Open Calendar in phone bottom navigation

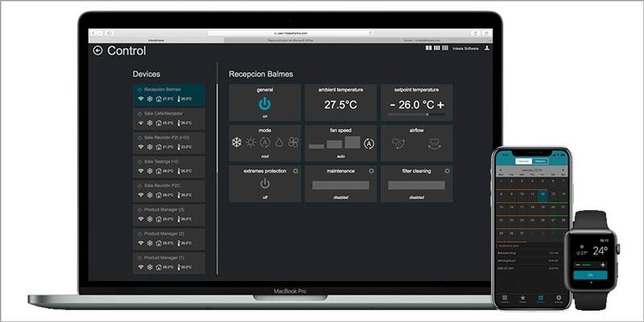click(540, 299)
